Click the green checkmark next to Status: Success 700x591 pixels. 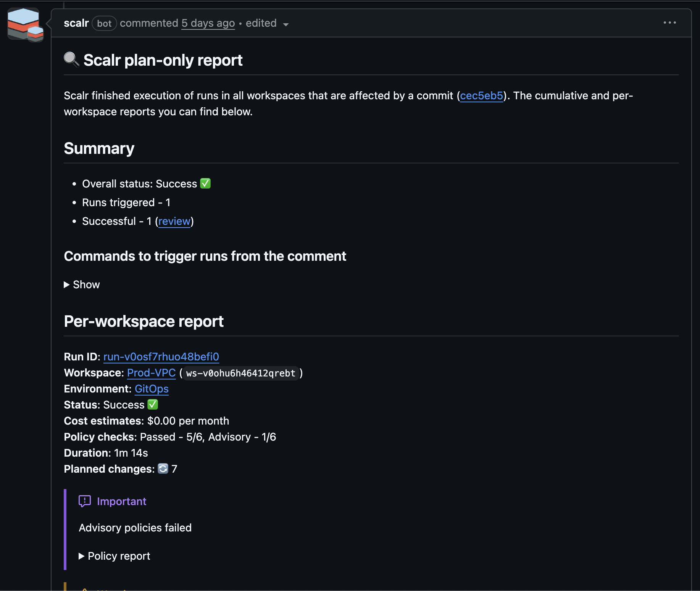pos(153,404)
